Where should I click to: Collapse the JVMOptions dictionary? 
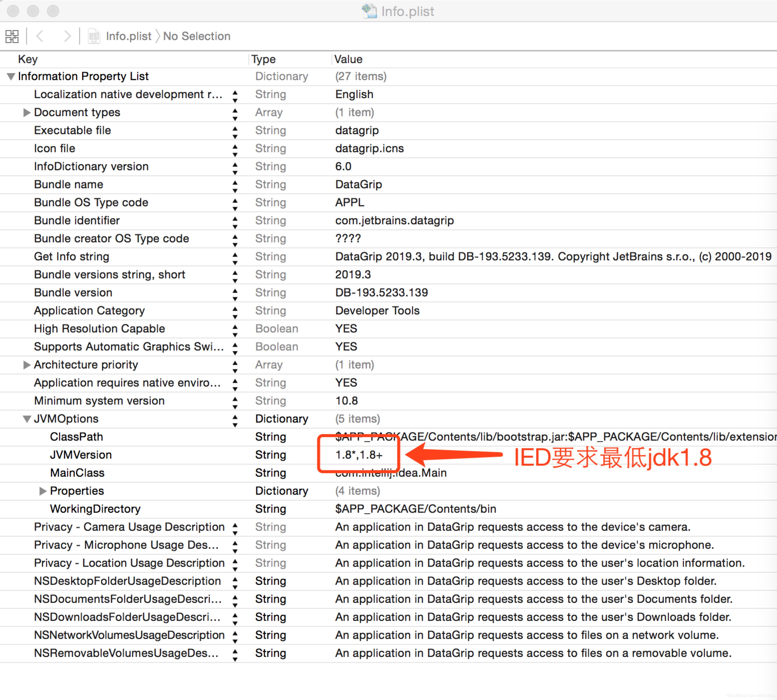(x=27, y=419)
